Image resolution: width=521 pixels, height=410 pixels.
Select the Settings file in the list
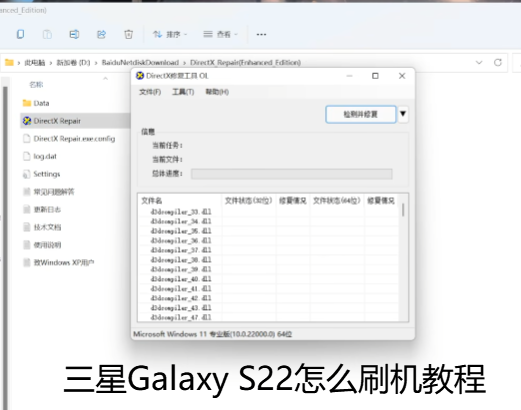click(41, 174)
